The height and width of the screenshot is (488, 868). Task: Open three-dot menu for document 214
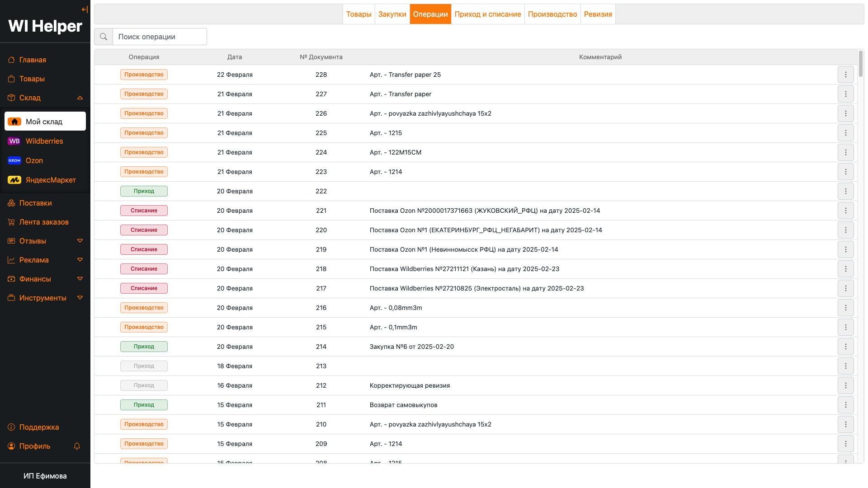coord(845,347)
